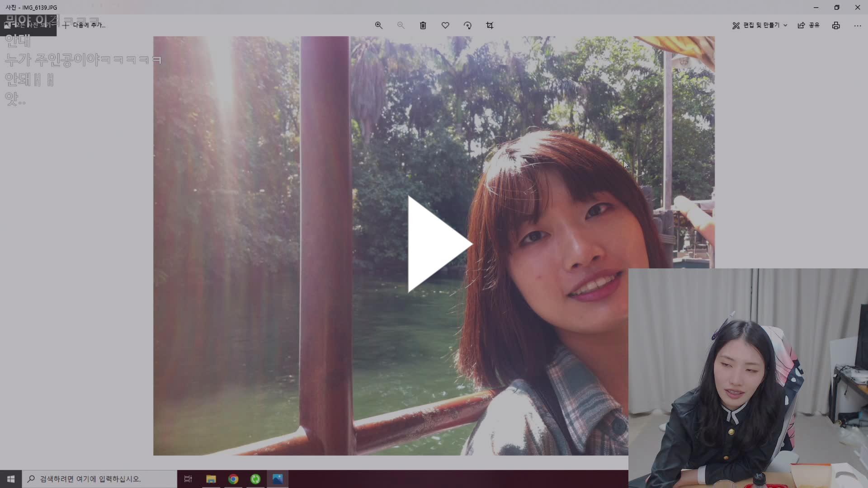The image size is (868, 488).
Task: Click 모든 사진 보기 to view all photos
Action: pyautogui.click(x=28, y=25)
